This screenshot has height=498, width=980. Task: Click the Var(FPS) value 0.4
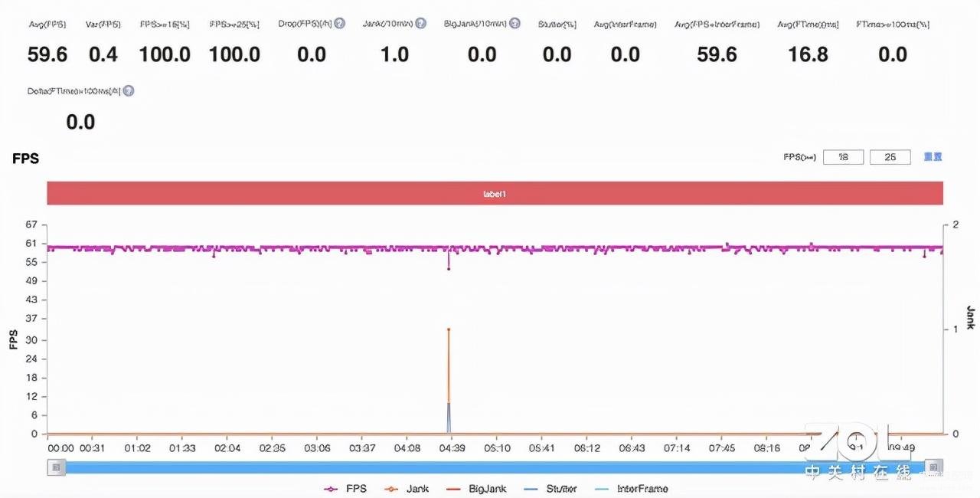[103, 54]
